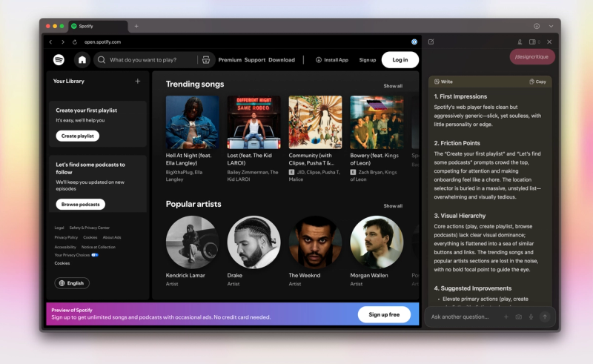
Task: Open Morgan Wallen artist photo
Action: 377,242
